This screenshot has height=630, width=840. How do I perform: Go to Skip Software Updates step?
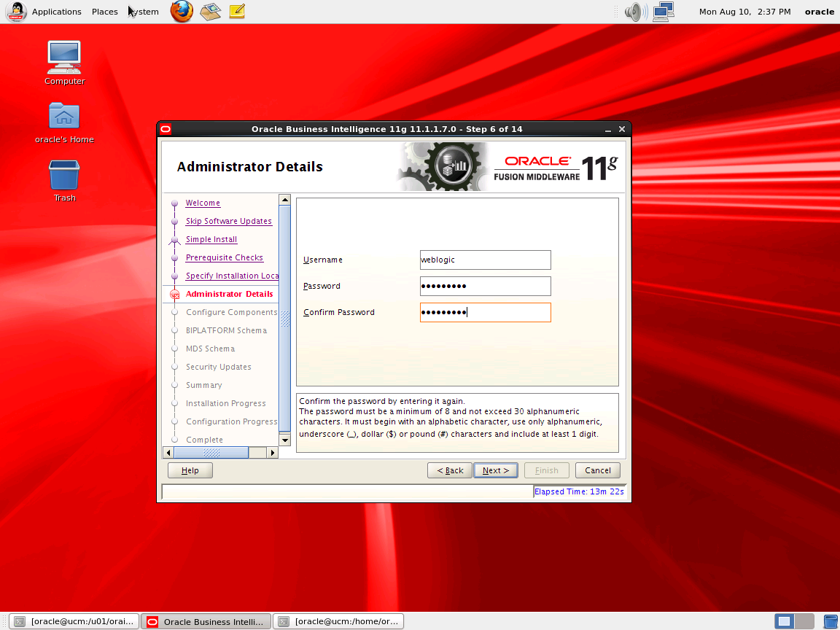tap(229, 221)
